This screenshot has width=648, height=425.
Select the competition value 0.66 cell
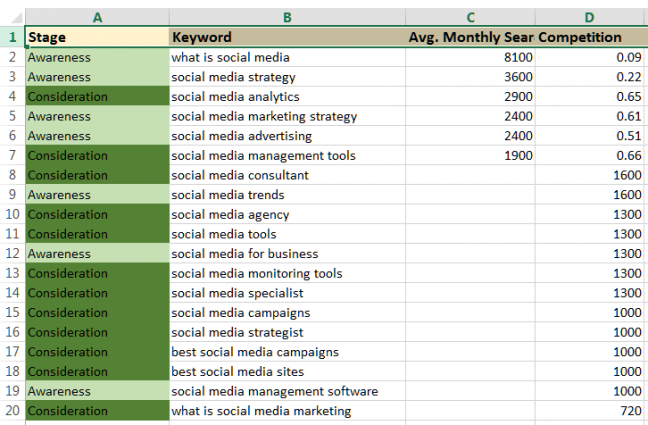point(589,155)
